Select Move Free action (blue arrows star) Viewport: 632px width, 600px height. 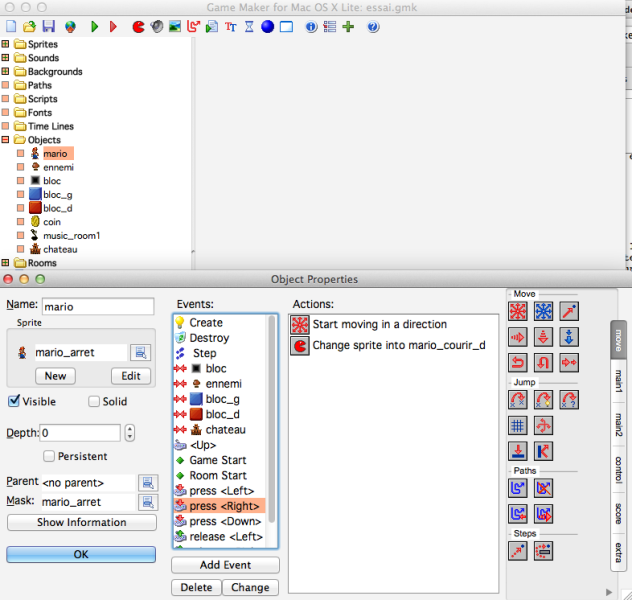(x=543, y=311)
